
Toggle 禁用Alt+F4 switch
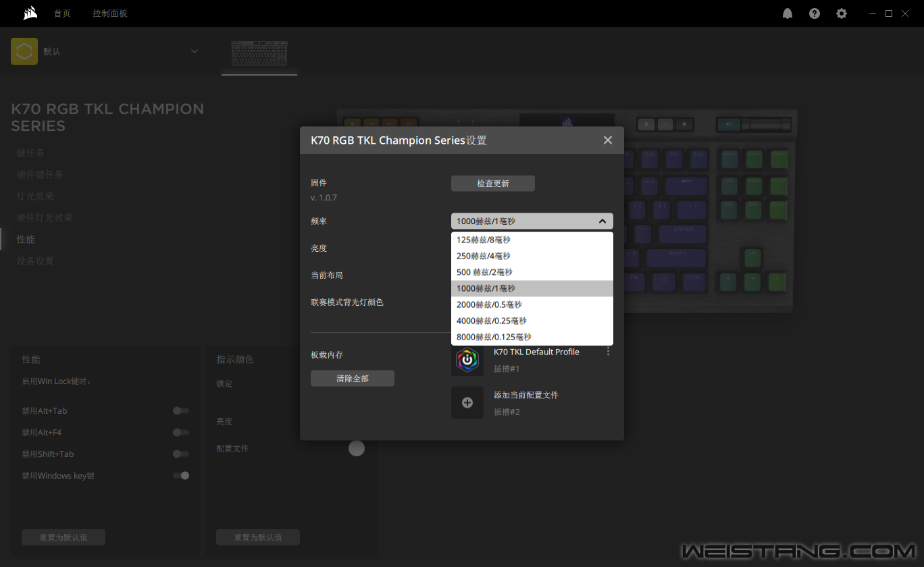point(181,432)
